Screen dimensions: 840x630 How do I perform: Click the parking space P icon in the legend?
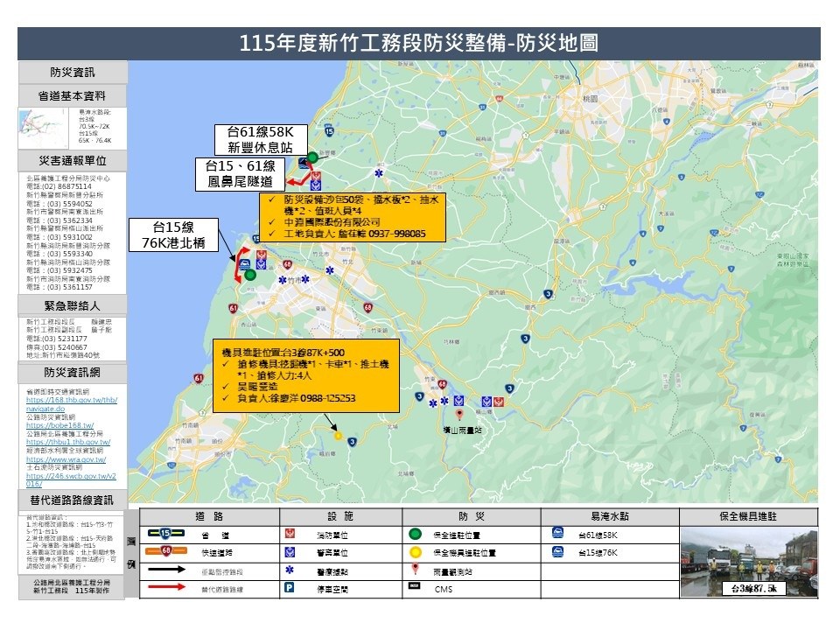289,588
